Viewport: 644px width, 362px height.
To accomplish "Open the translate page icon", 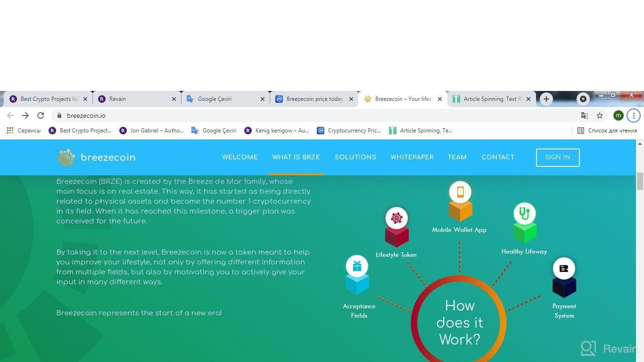I will 585,115.
